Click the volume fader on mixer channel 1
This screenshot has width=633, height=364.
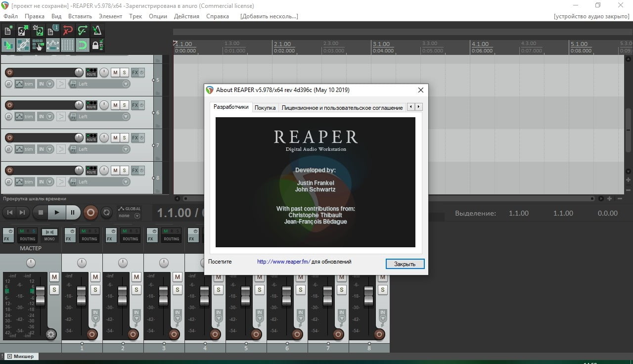point(82,295)
